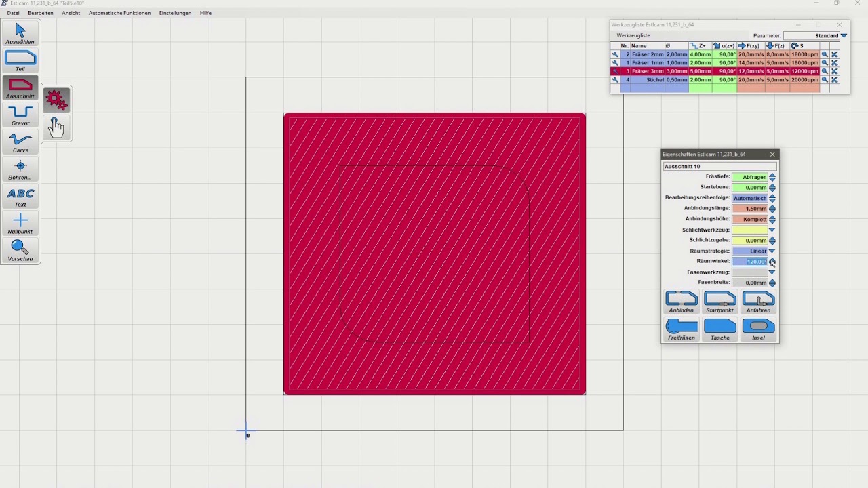Set the Nullpunkt zero point tool

click(x=20, y=223)
